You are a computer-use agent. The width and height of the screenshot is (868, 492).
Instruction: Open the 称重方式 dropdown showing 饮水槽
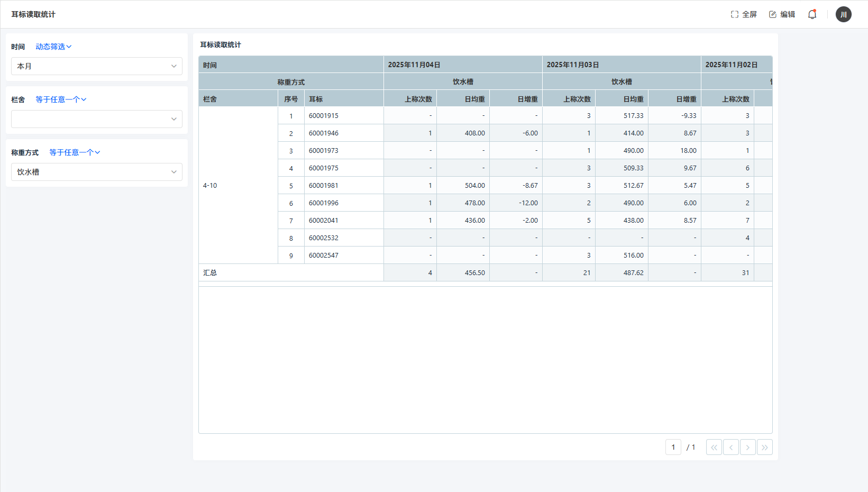(97, 172)
